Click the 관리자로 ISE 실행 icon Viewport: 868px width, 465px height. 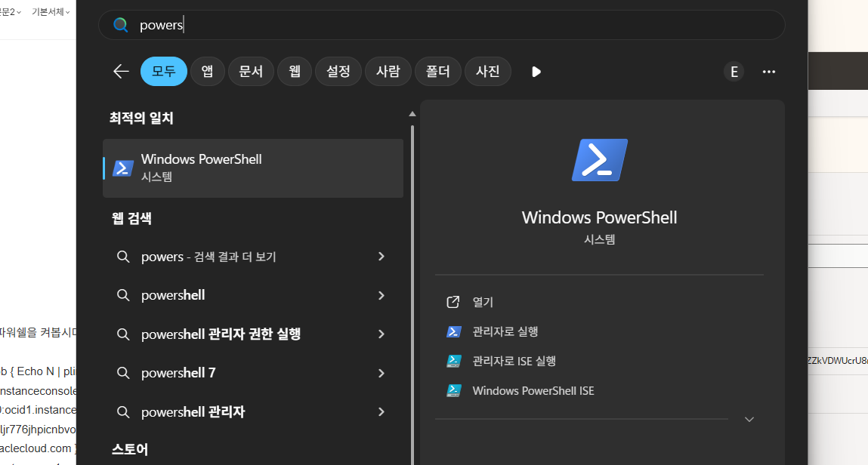point(453,361)
